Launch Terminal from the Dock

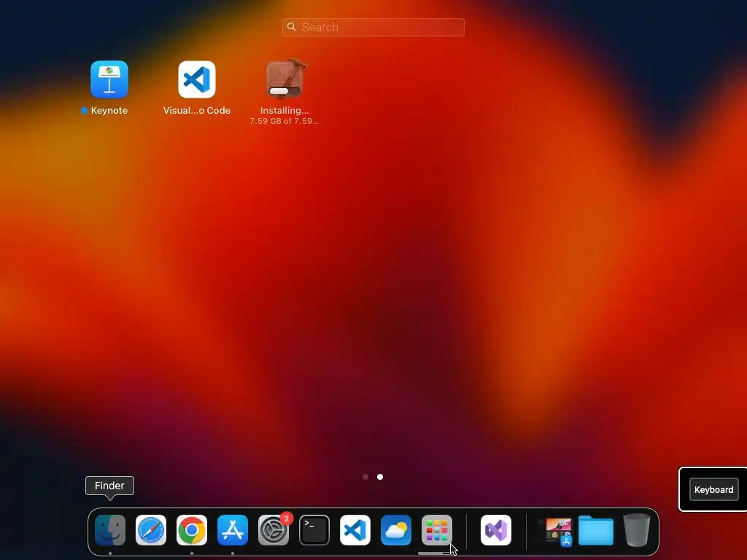click(x=314, y=530)
